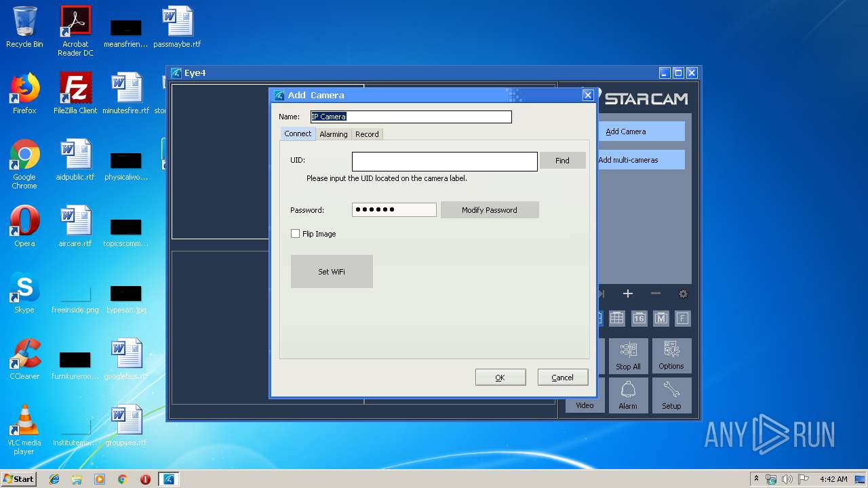Focus the camera Name input field
868x488 pixels.
tap(411, 117)
